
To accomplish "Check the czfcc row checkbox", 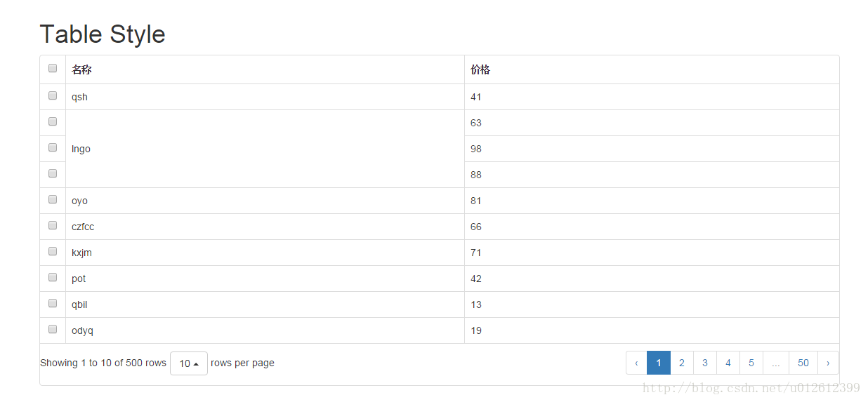I will pyautogui.click(x=53, y=225).
